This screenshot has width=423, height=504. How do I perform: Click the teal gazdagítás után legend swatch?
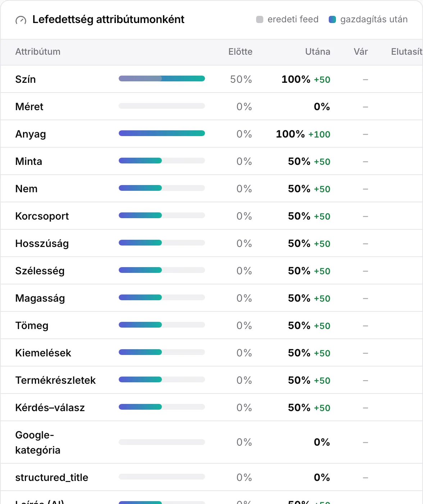click(332, 19)
